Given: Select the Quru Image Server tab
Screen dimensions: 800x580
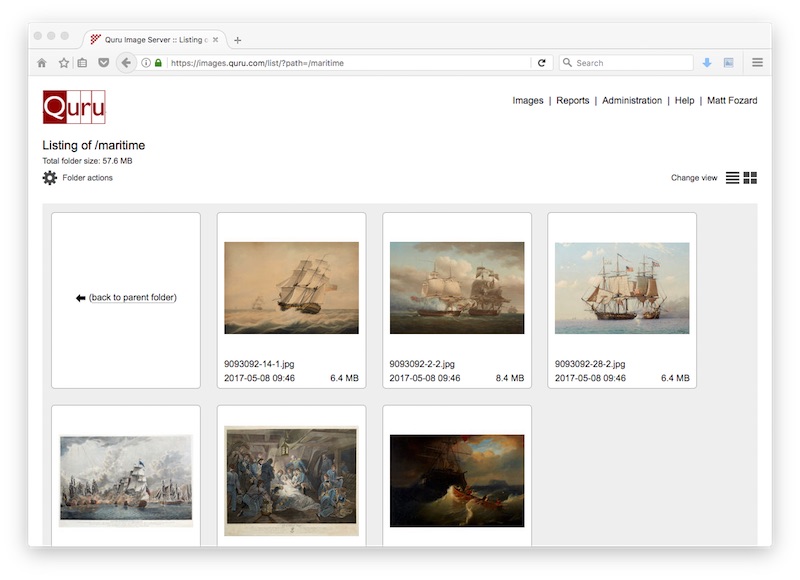Looking at the screenshot, I should [x=155, y=40].
